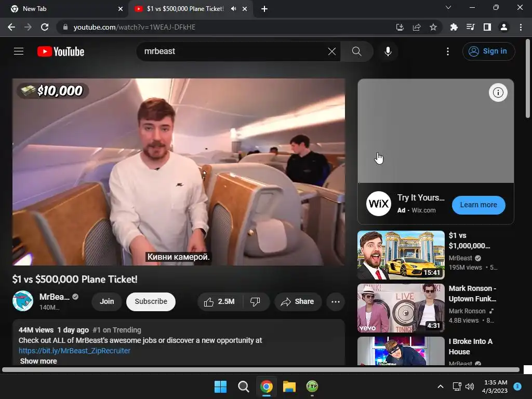Reload the current page
The height and width of the screenshot is (399, 532).
[45, 27]
